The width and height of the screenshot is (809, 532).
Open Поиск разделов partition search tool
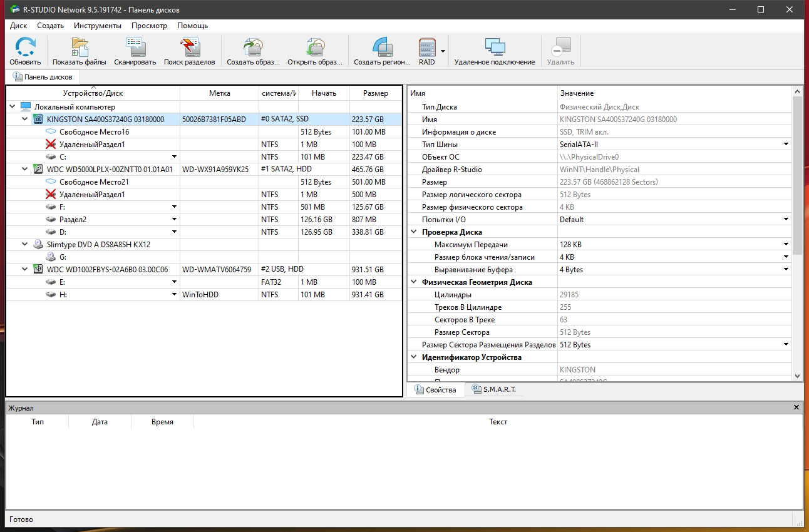tap(189, 48)
